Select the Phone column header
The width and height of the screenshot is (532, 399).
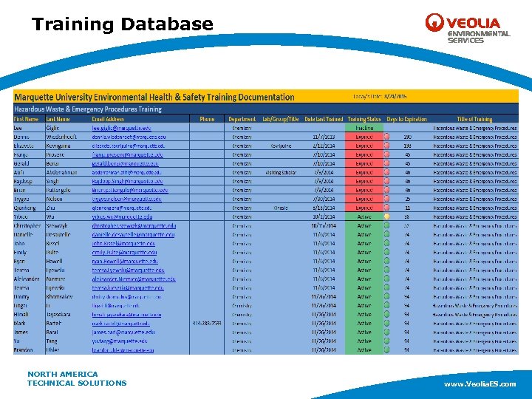point(207,119)
